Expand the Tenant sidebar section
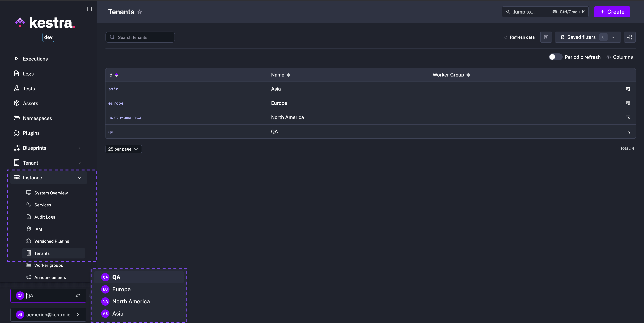The image size is (644, 323). point(31,163)
